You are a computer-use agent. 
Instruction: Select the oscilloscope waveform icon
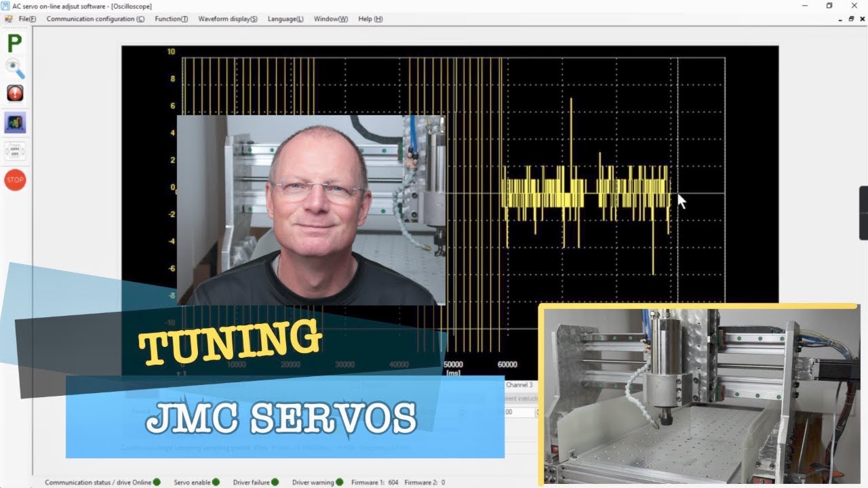point(14,123)
